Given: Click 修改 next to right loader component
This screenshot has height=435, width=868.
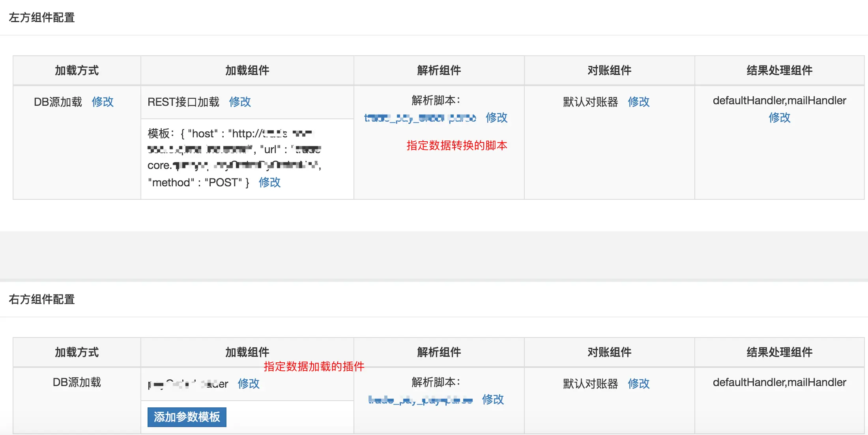Looking at the screenshot, I should point(249,384).
